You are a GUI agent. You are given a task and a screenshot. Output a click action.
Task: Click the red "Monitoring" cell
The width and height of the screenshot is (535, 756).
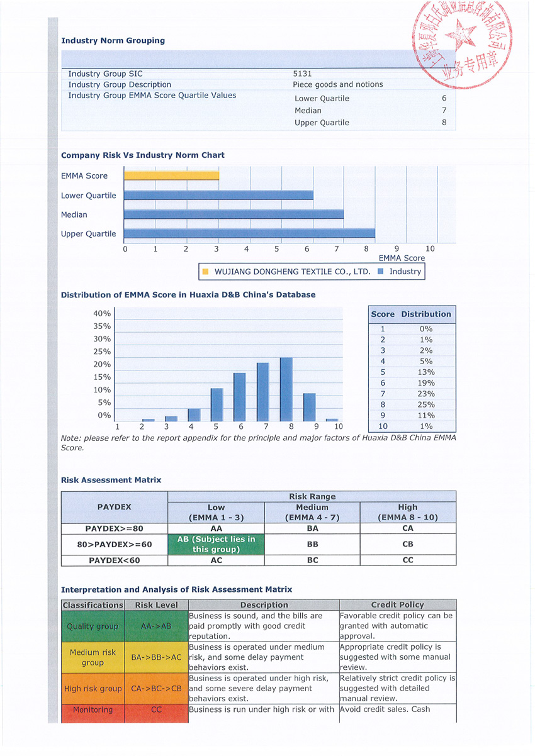93,713
